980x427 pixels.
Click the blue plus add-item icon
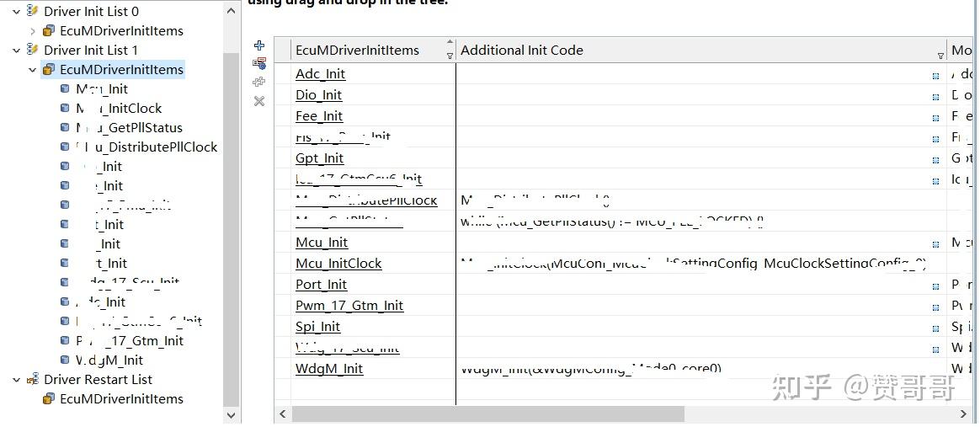tap(259, 45)
